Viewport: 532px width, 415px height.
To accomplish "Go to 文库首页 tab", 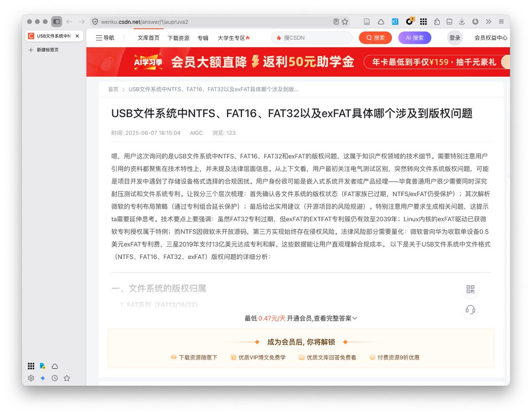I will pos(149,38).
